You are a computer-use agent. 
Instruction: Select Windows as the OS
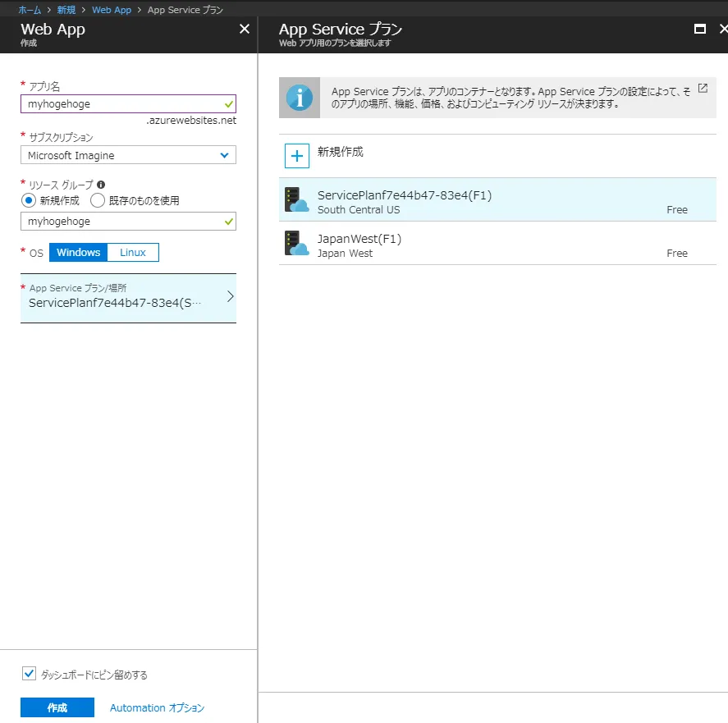(78, 252)
